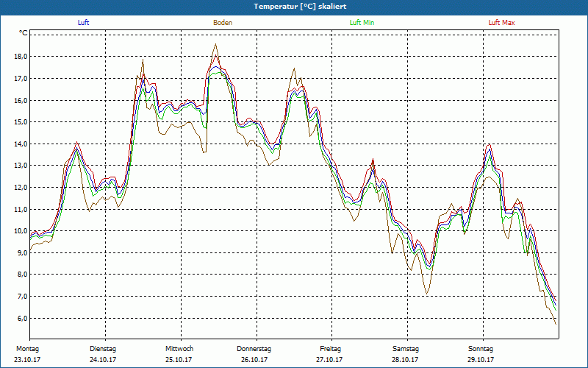Click the "7,0" y-axis value

(x=23, y=297)
